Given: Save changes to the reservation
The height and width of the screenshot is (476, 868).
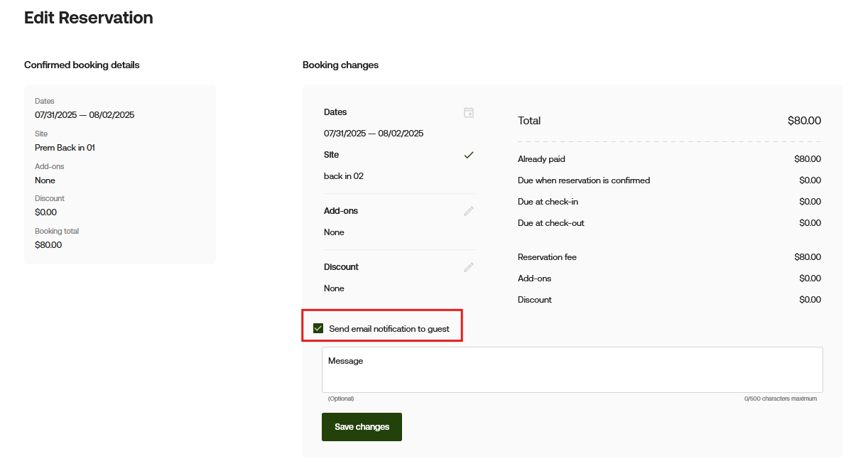Looking at the screenshot, I should (362, 427).
